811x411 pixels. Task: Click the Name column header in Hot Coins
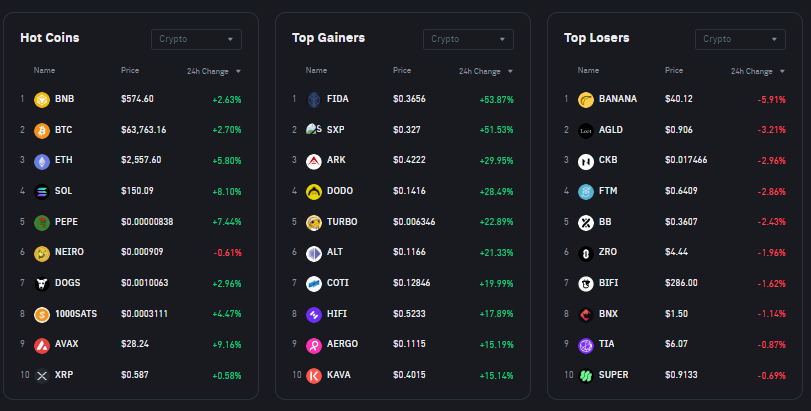click(44, 70)
